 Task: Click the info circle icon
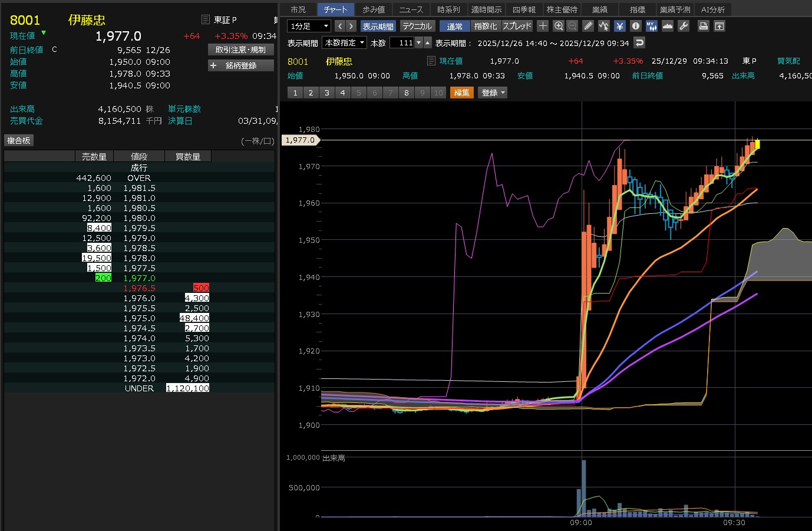coord(635,26)
